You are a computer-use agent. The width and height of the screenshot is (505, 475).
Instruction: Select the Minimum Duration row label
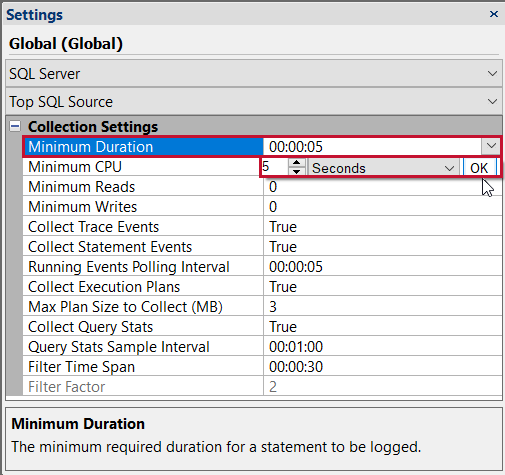[91, 147]
